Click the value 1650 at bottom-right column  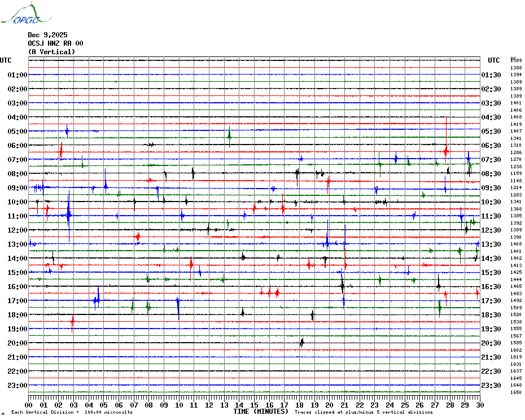pos(515,392)
